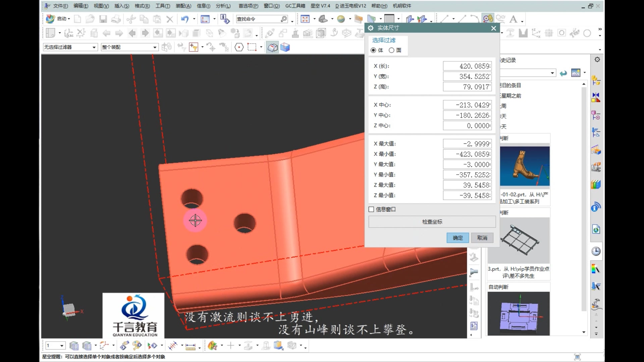This screenshot has width=644, height=362.
Task: Click the X(长) value input field
Action: pos(467,66)
